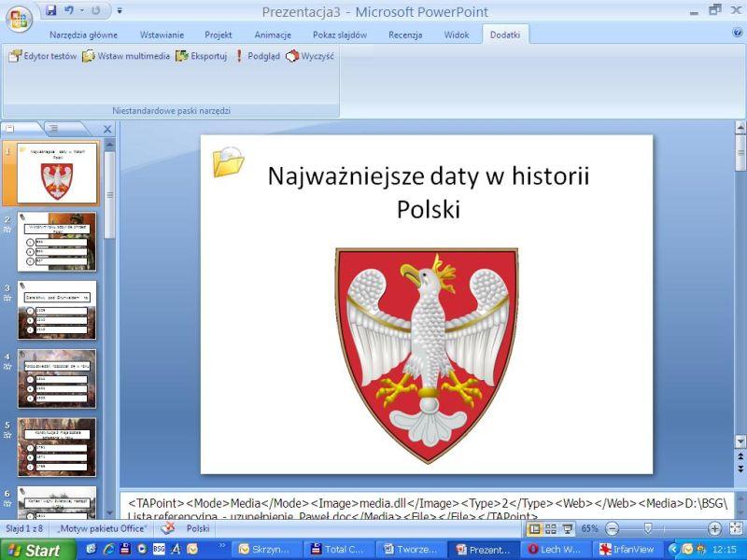
Task: Select the Pokaz slajdów tab
Action: tap(340, 35)
